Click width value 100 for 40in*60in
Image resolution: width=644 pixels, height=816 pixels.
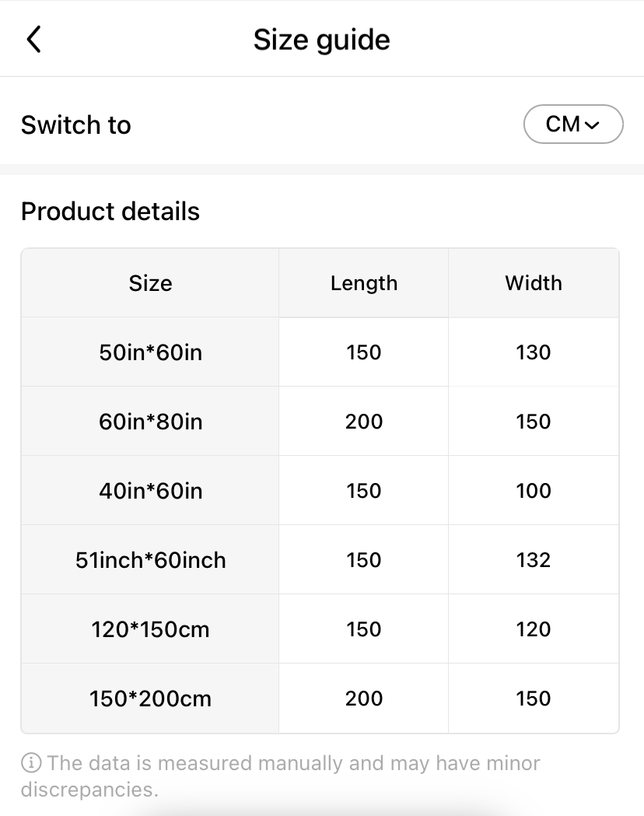[533, 491]
